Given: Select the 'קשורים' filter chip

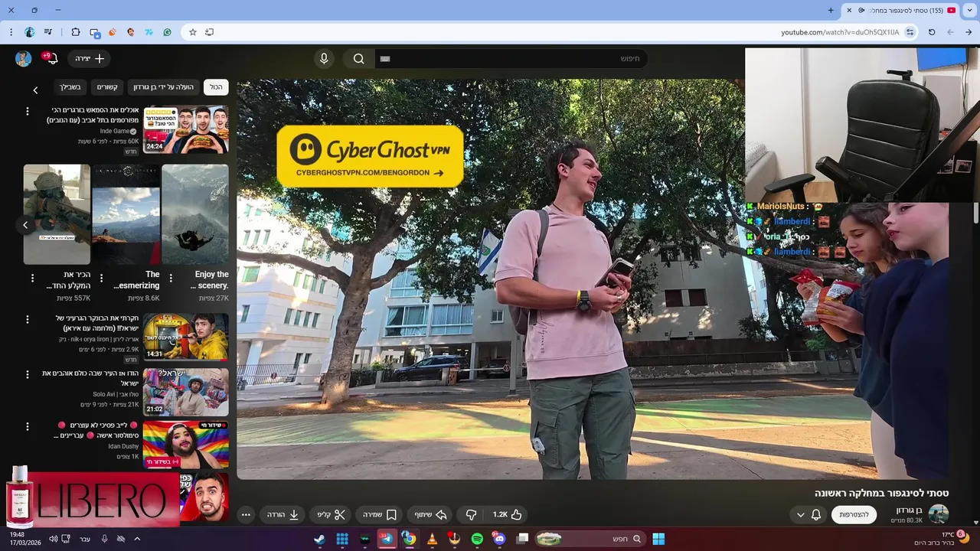Looking at the screenshot, I should [x=107, y=87].
